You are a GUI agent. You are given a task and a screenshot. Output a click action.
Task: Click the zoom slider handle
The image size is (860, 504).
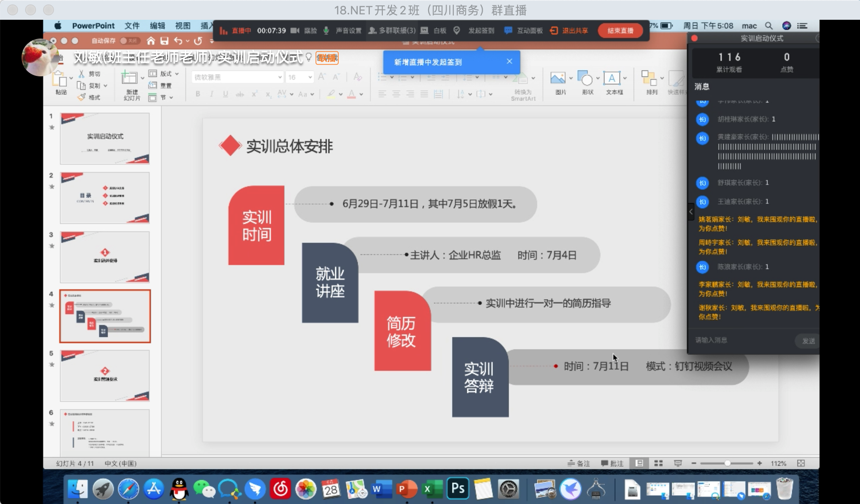(727, 463)
